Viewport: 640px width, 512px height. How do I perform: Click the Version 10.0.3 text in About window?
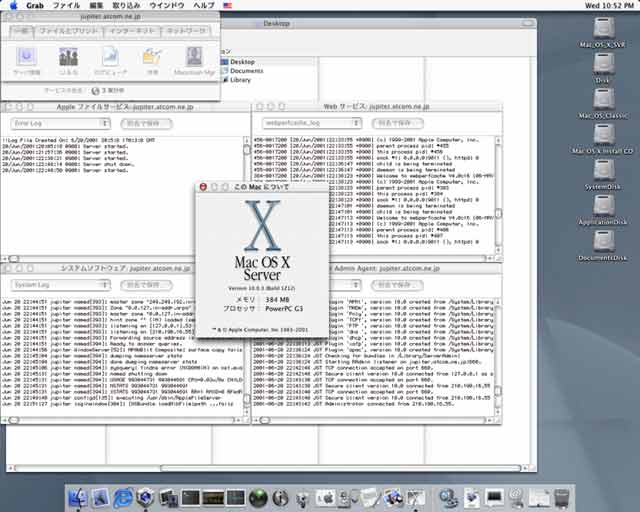pos(261,288)
